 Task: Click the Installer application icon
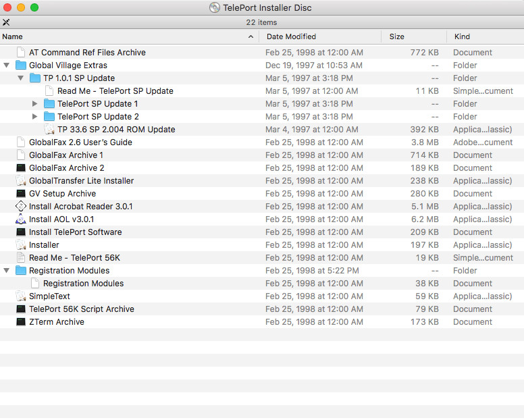(x=21, y=244)
